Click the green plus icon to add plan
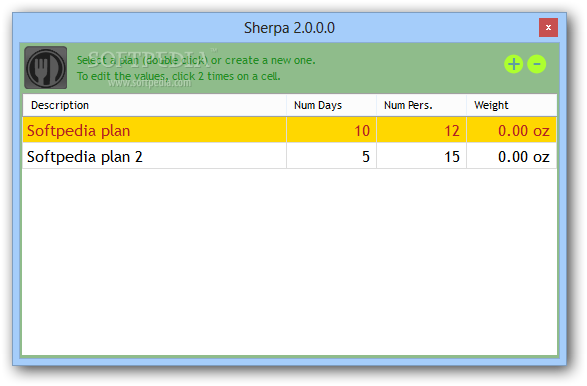 [x=513, y=64]
